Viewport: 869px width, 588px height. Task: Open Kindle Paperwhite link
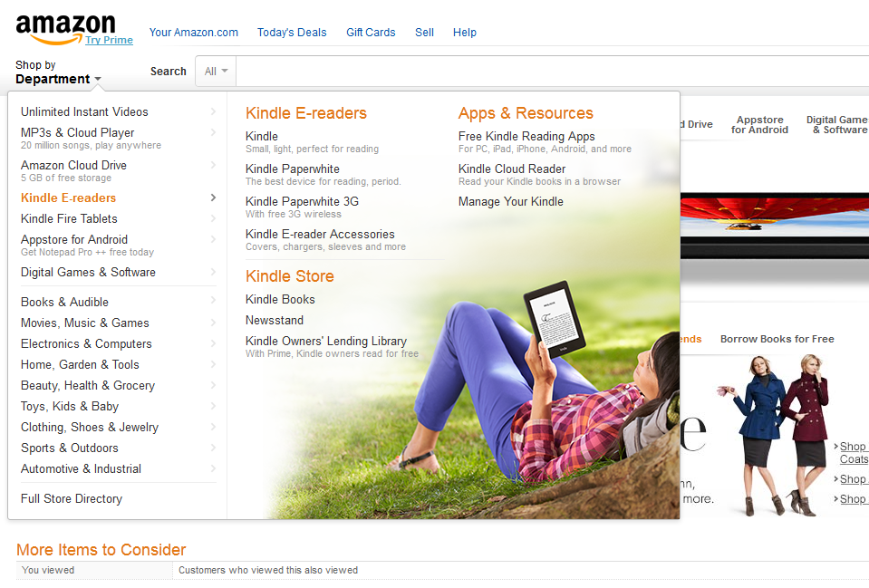(x=293, y=169)
